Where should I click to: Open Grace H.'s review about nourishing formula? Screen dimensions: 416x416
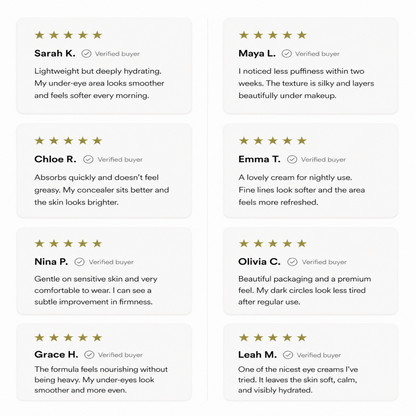click(104, 362)
